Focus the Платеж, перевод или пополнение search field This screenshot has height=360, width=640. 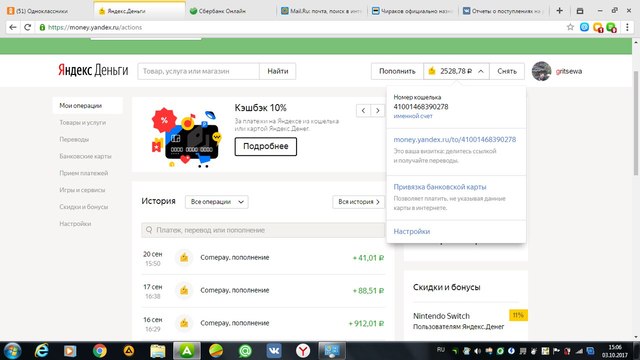tap(263, 230)
